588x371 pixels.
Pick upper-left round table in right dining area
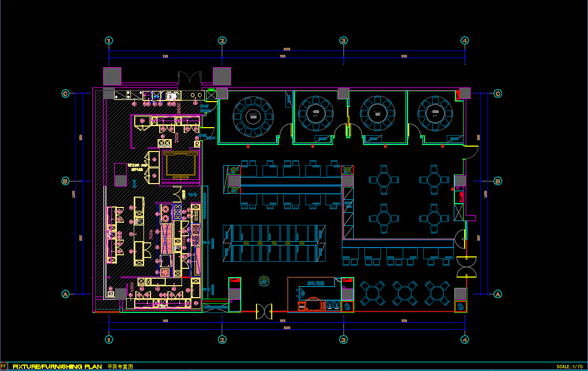click(384, 179)
